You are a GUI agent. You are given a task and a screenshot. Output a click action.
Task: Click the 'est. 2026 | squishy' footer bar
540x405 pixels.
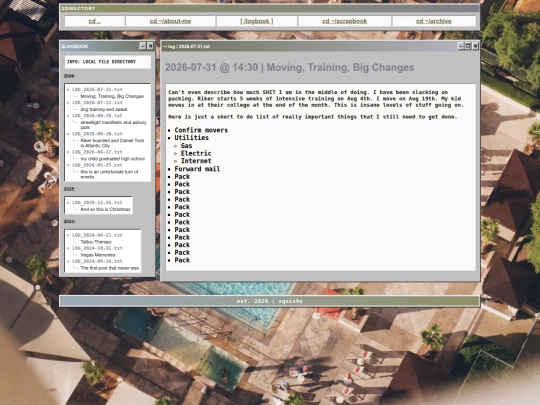point(269,301)
